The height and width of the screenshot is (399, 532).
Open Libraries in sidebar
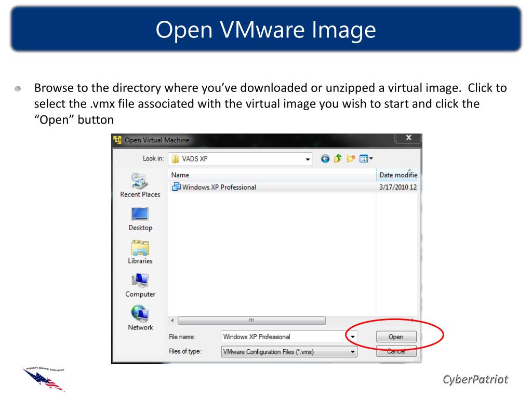point(140,252)
